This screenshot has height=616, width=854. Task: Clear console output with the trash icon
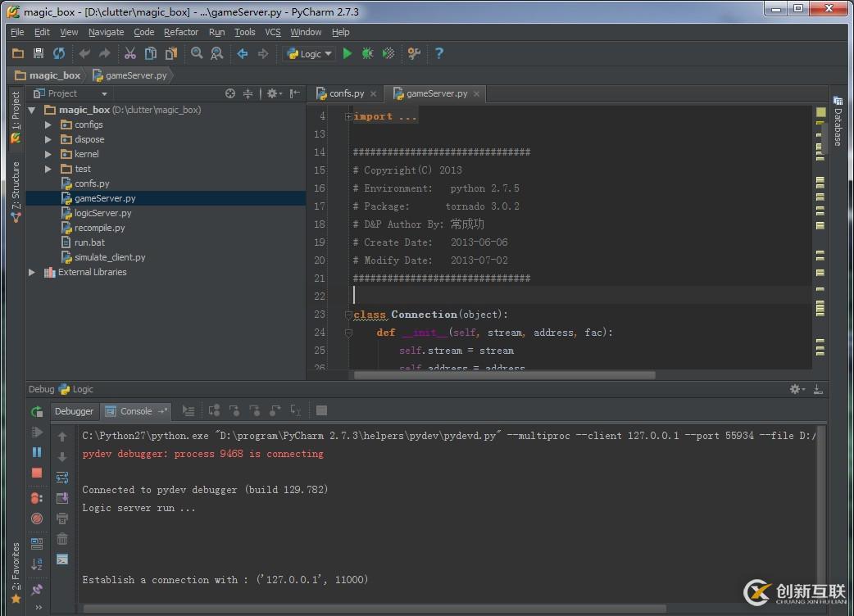[62, 538]
